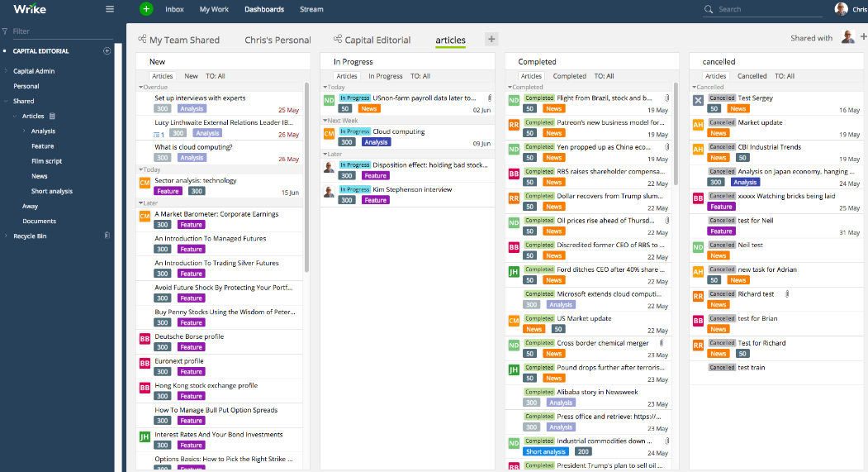
Task: Open 'Set up interviews with experts' task
Action: pos(200,98)
